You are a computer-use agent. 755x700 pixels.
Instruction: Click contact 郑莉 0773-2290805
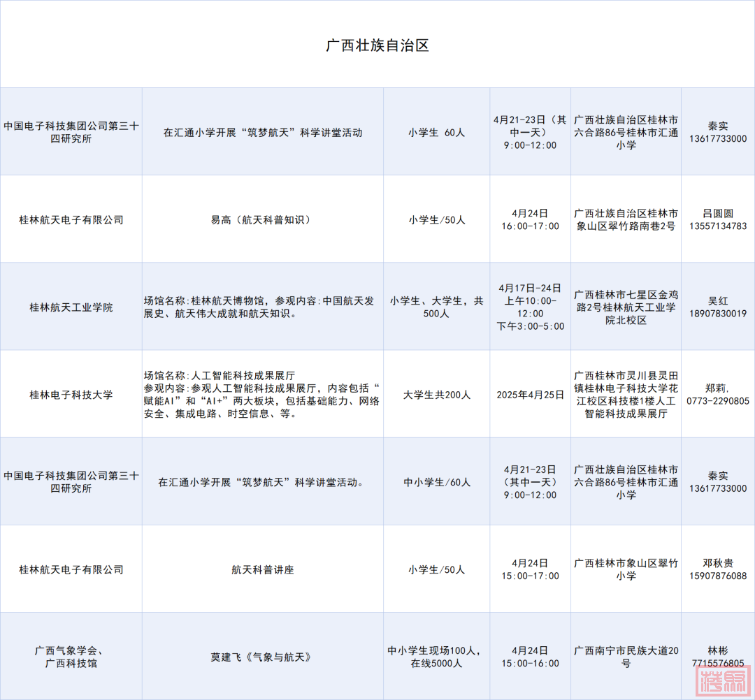[x=718, y=395]
